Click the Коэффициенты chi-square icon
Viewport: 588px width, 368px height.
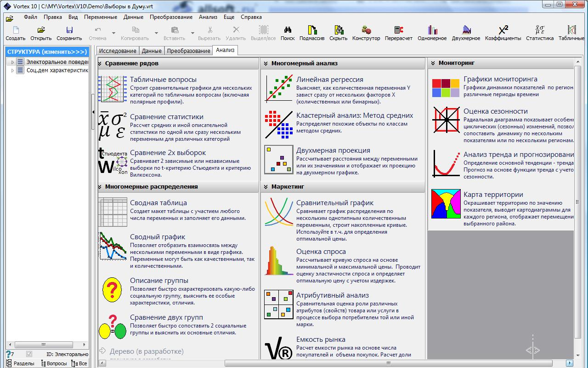pos(503,30)
